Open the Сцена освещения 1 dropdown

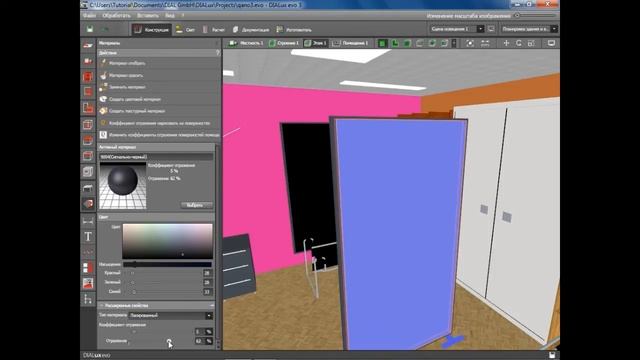[456, 29]
